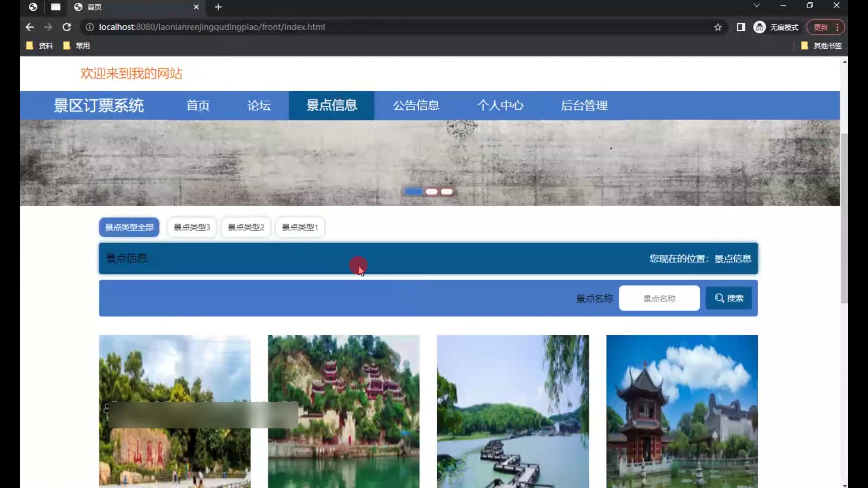
Task: Click the browser back arrow
Action: [30, 27]
